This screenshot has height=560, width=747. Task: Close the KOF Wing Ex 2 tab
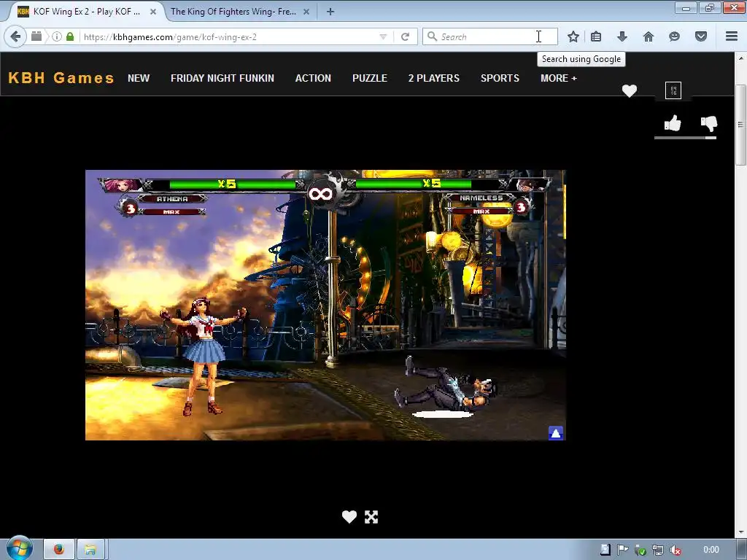[153, 12]
